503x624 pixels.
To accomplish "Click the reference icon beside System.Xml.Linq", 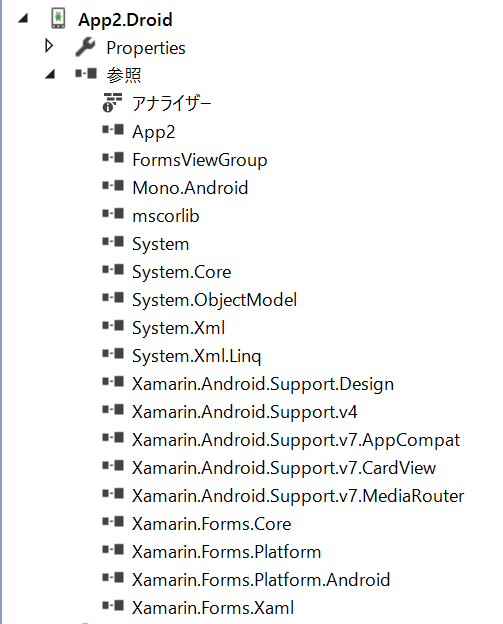I will (113, 353).
